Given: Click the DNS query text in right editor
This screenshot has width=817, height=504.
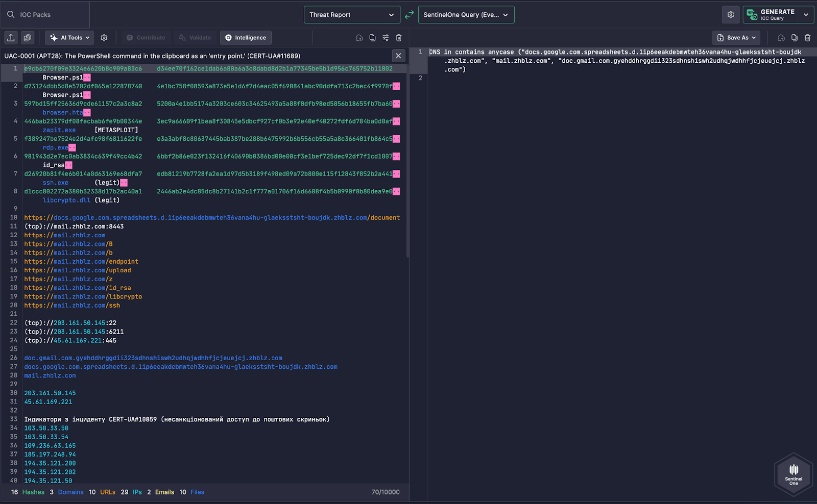Looking at the screenshot, I should [617, 61].
